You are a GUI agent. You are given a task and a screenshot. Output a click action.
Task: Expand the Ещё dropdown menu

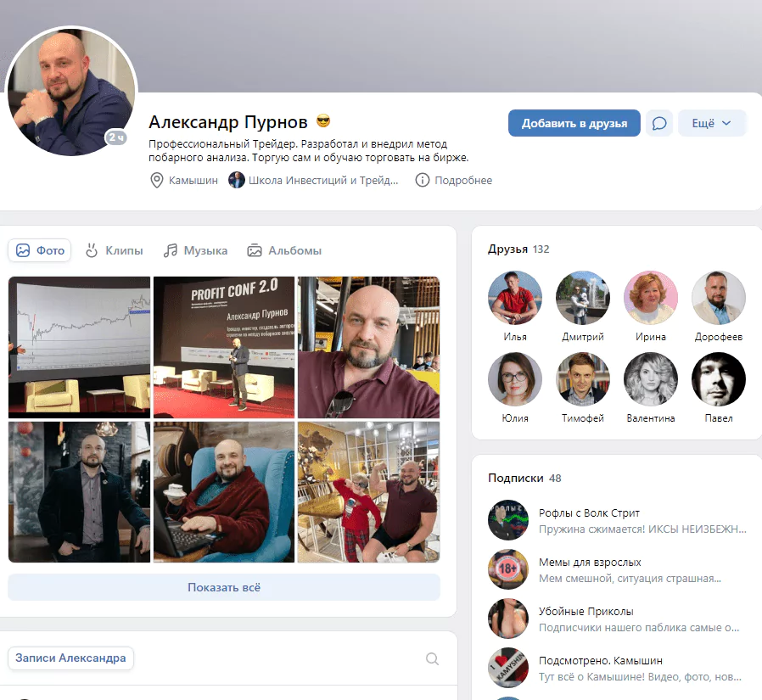[x=711, y=123]
